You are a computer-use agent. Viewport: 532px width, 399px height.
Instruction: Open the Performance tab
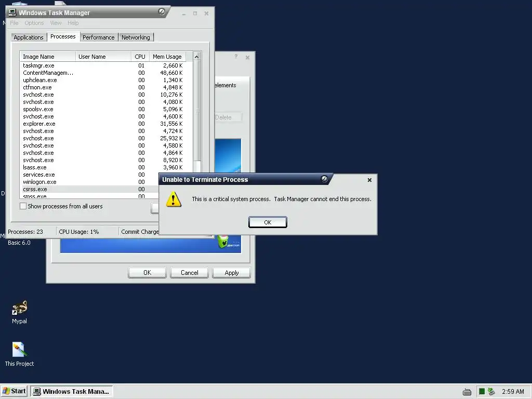[98, 37]
